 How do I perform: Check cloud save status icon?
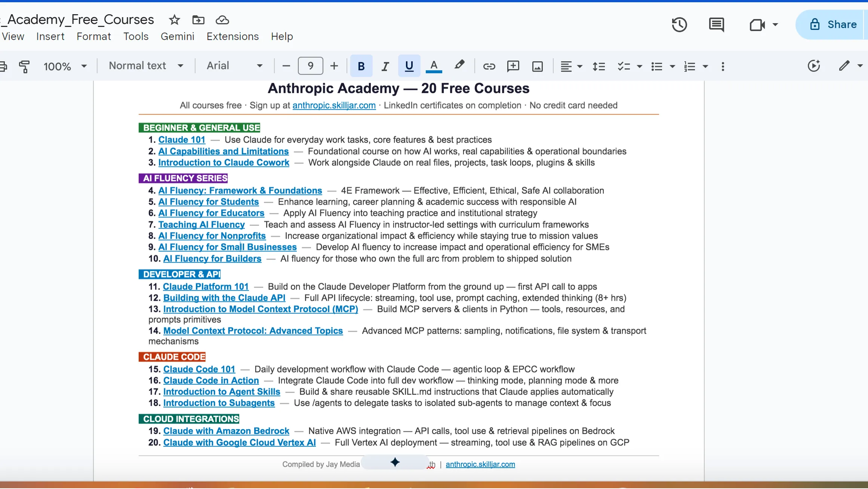222,20
